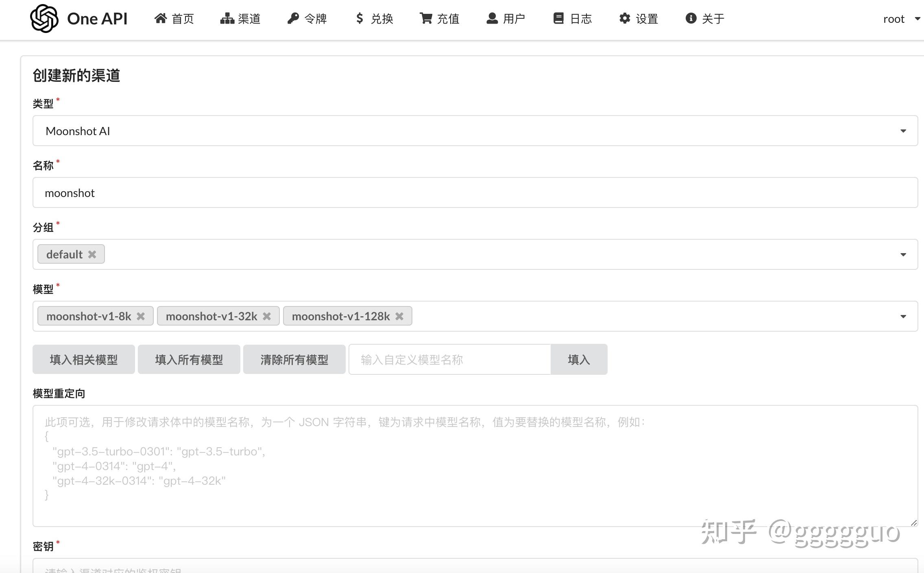
Task: Remove the moonshot-v1-32k model tag
Action: point(267,316)
